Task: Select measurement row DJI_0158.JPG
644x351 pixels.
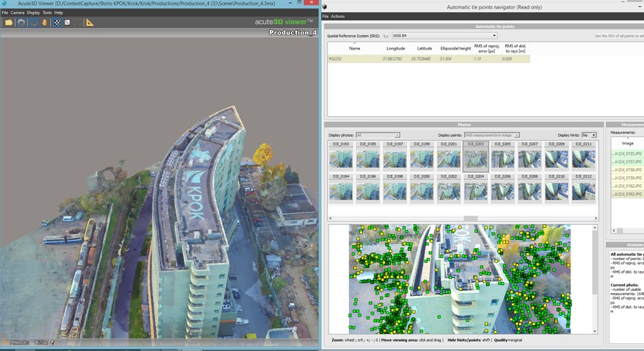Action: point(627,170)
